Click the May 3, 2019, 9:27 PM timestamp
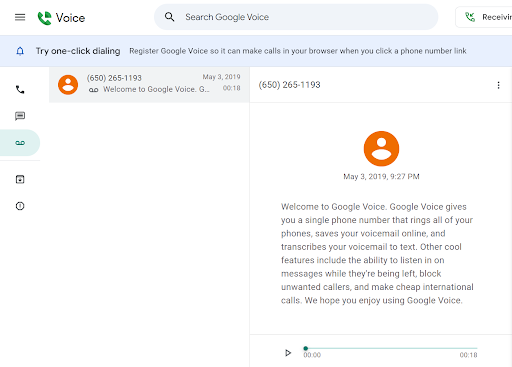The image size is (512, 367). tap(381, 177)
